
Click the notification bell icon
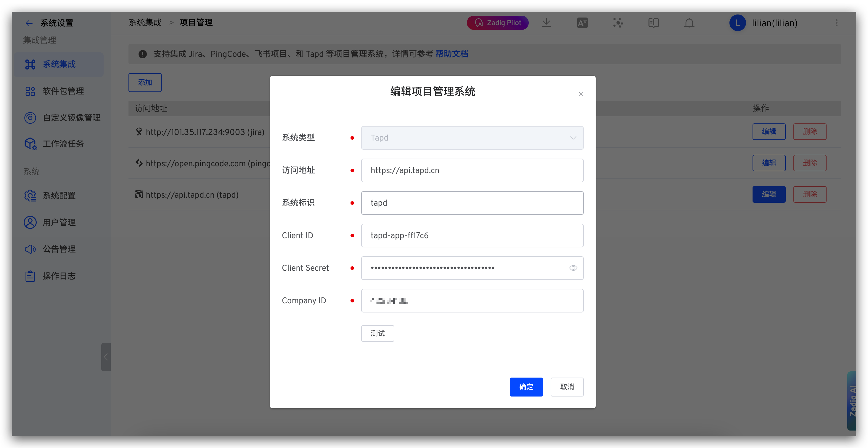click(x=689, y=23)
